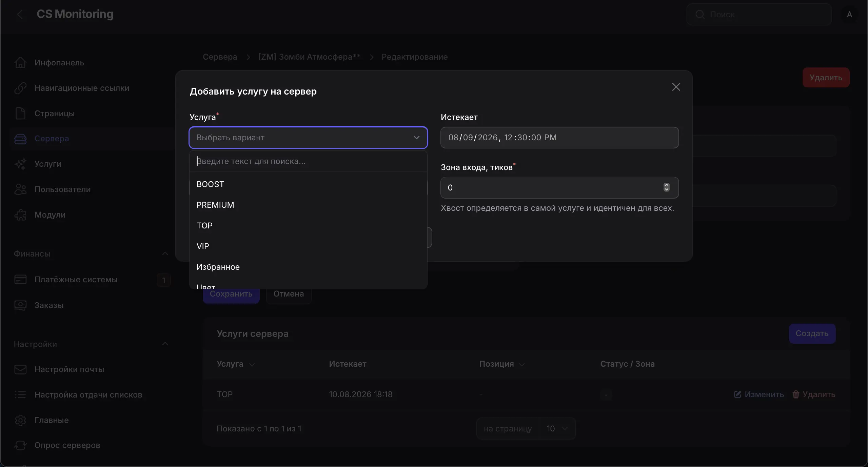Click the date cell 10.08.2026 18:18
868x467 pixels.
360,394
